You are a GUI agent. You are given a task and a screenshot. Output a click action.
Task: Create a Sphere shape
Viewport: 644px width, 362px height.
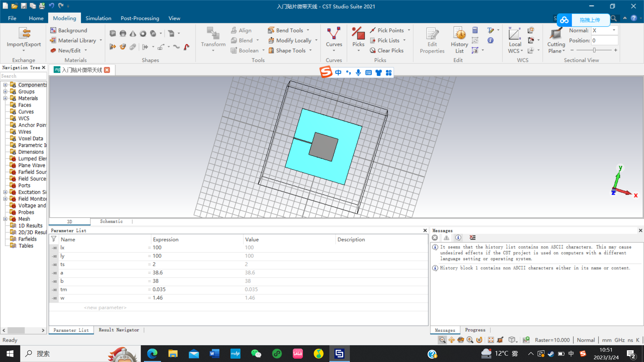123,33
